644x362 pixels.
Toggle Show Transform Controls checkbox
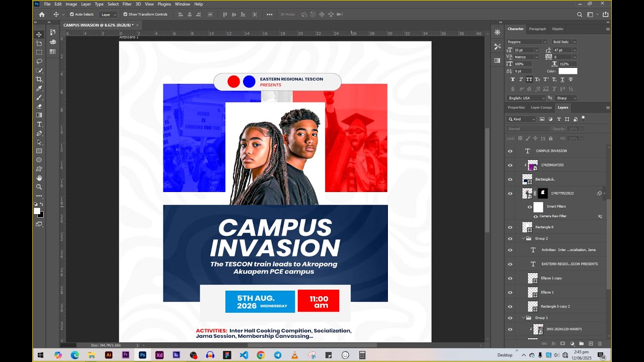[x=125, y=14]
